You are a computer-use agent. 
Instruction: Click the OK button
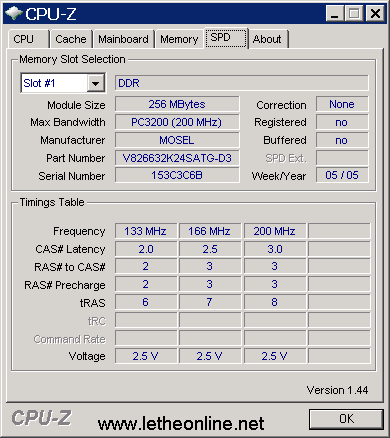(346, 419)
